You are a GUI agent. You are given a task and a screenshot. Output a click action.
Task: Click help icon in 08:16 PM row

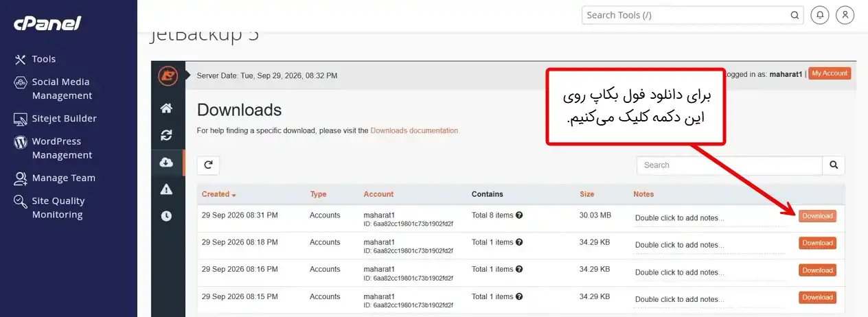click(519, 269)
